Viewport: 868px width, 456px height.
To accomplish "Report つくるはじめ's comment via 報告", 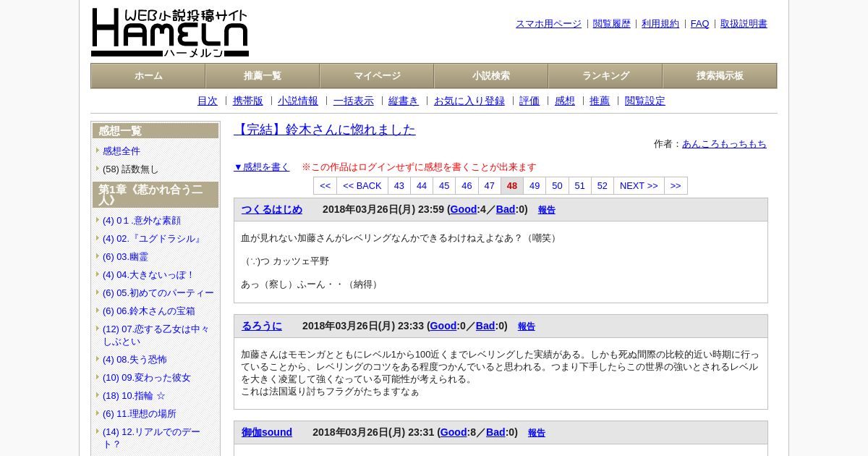I will point(547,210).
